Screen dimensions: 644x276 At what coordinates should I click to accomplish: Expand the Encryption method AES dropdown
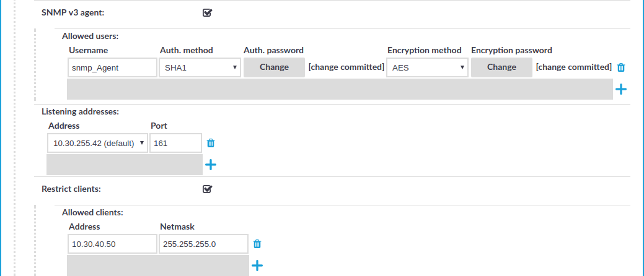point(427,67)
